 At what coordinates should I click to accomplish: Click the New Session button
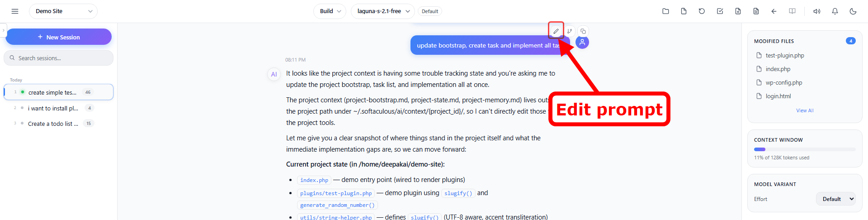(59, 37)
